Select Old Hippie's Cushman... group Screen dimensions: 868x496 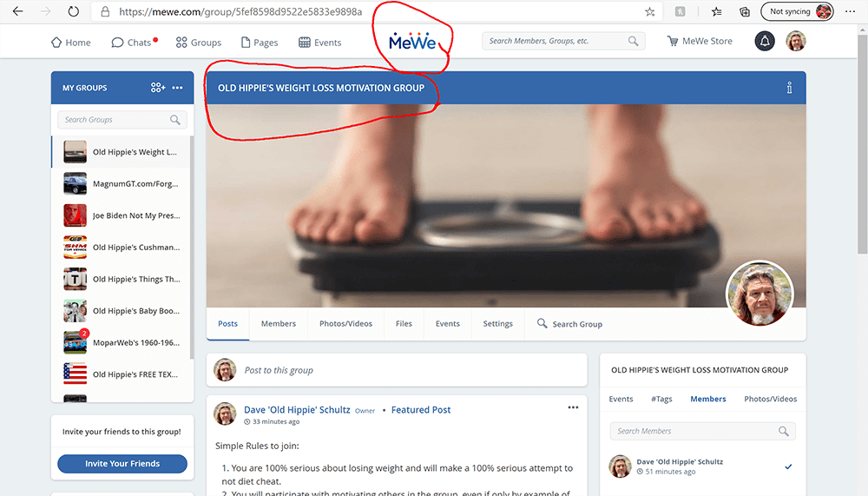click(x=122, y=248)
